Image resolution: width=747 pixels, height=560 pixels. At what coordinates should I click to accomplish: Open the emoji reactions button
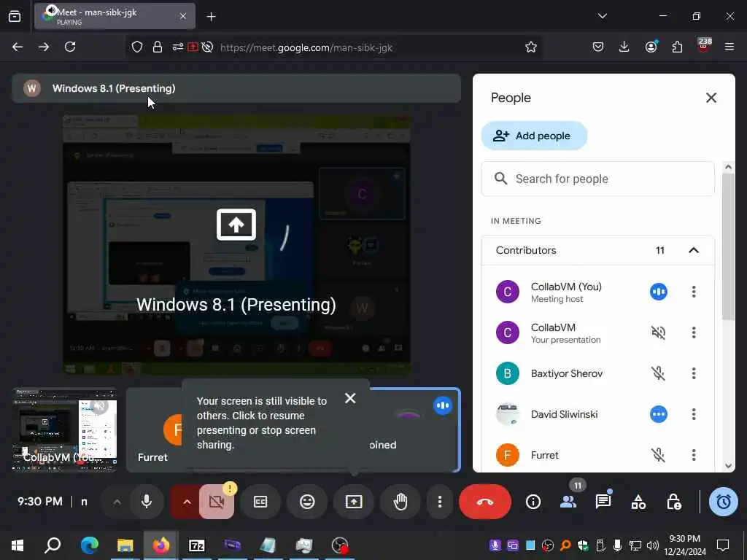click(307, 502)
